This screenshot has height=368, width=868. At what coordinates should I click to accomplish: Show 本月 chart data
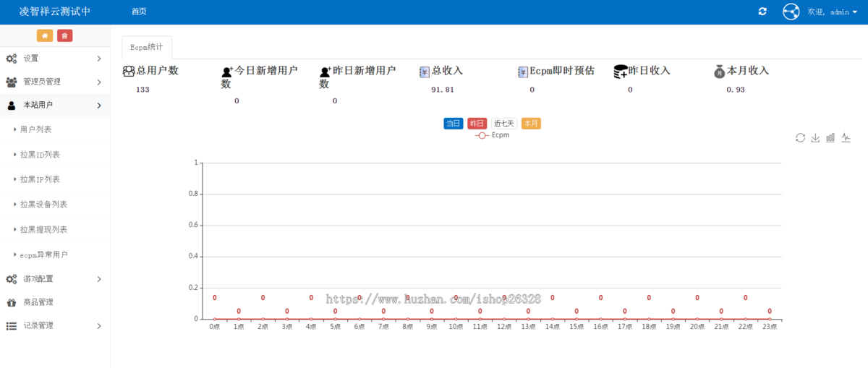pos(531,124)
